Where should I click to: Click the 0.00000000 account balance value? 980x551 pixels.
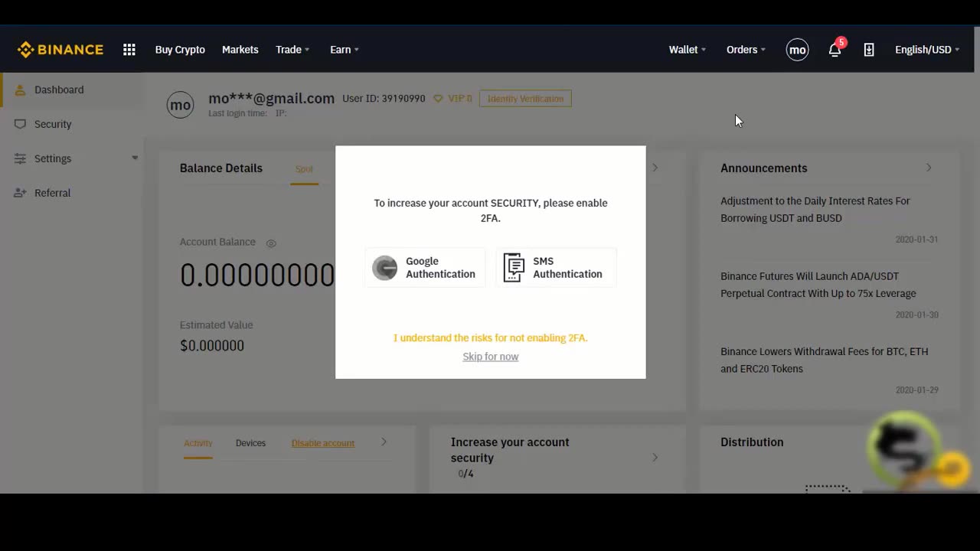tap(257, 275)
